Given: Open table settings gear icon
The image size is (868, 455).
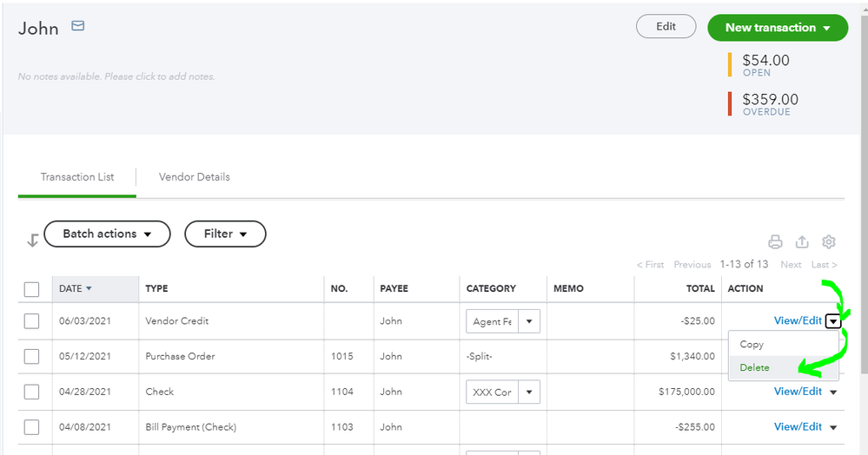Looking at the screenshot, I should 828,242.
